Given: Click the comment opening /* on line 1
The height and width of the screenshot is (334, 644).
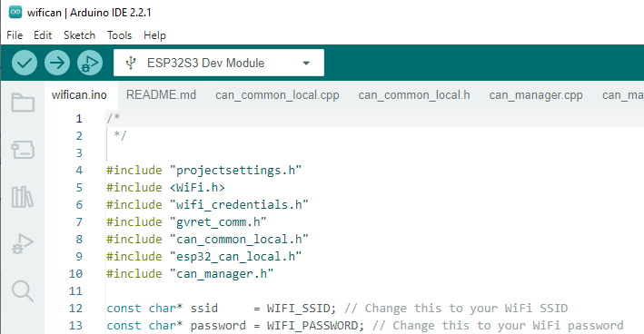Looking at the screenshot, I should click(114, 118).
